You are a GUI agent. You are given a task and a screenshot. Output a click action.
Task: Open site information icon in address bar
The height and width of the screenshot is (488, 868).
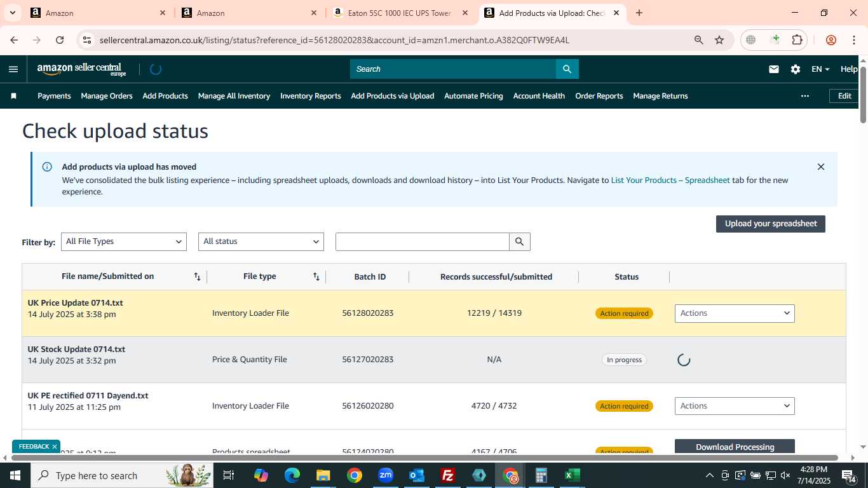pyautogui.click(x=87, y=40)
